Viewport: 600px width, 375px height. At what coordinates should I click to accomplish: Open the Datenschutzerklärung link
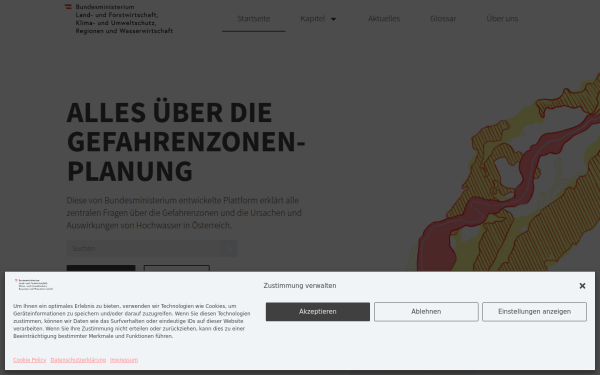(x=78, y=360)
